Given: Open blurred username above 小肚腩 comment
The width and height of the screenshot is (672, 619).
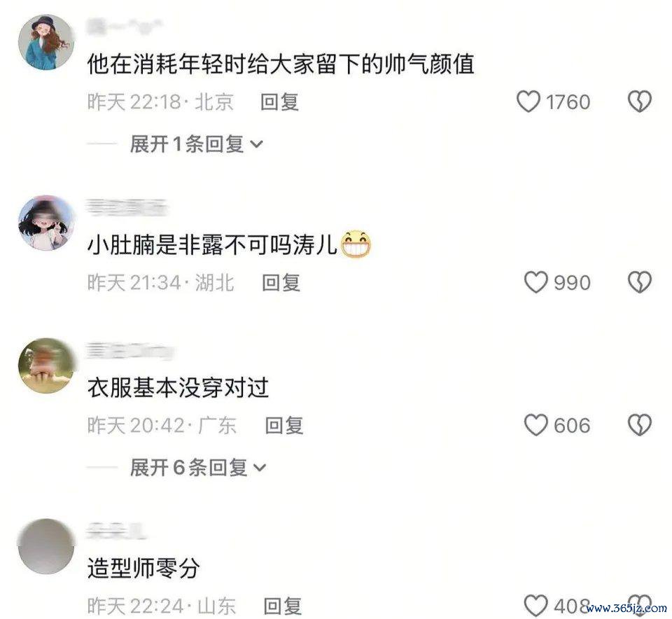Looking at the screenshot, I should point(127,207).
